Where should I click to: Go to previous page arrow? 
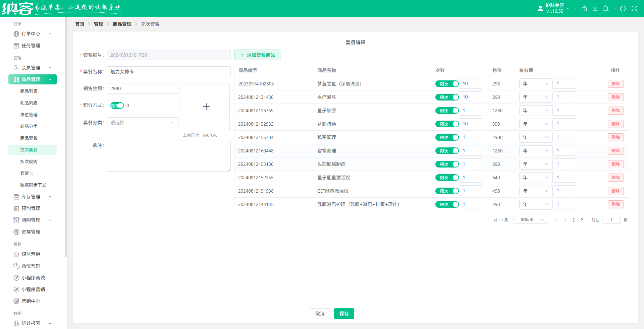pyautogui.click(x=556, y=220)
